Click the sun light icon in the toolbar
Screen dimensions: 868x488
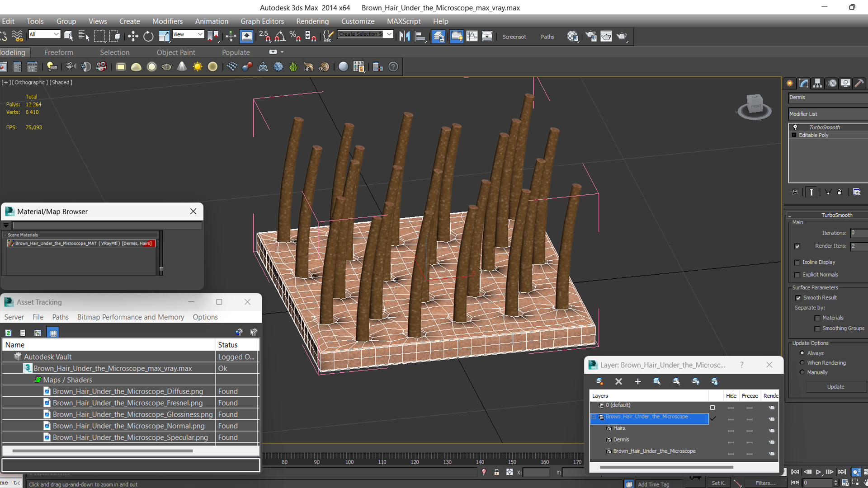click(x=198, y=67)
